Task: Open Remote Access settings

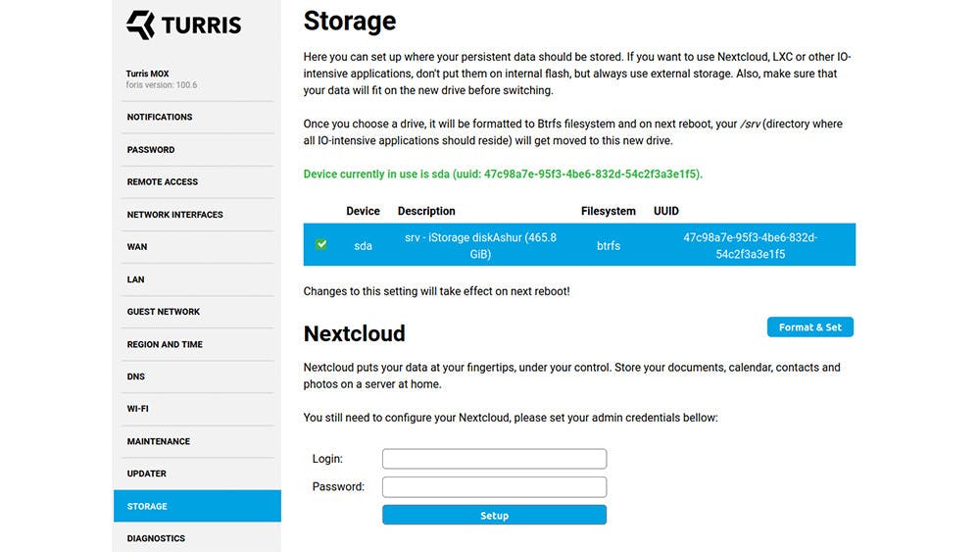Action: pyautogui.click(x=163, y=182)
